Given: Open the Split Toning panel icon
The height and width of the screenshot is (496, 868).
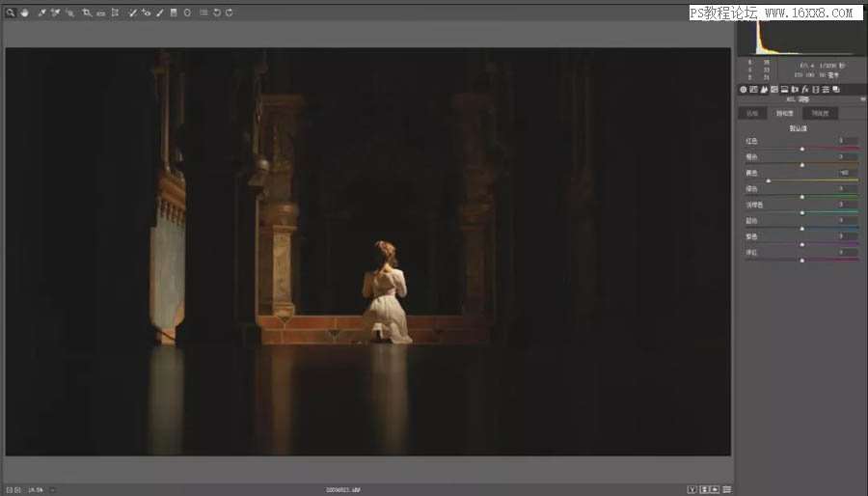Looking at the screenshot, I should pos(784,89).
